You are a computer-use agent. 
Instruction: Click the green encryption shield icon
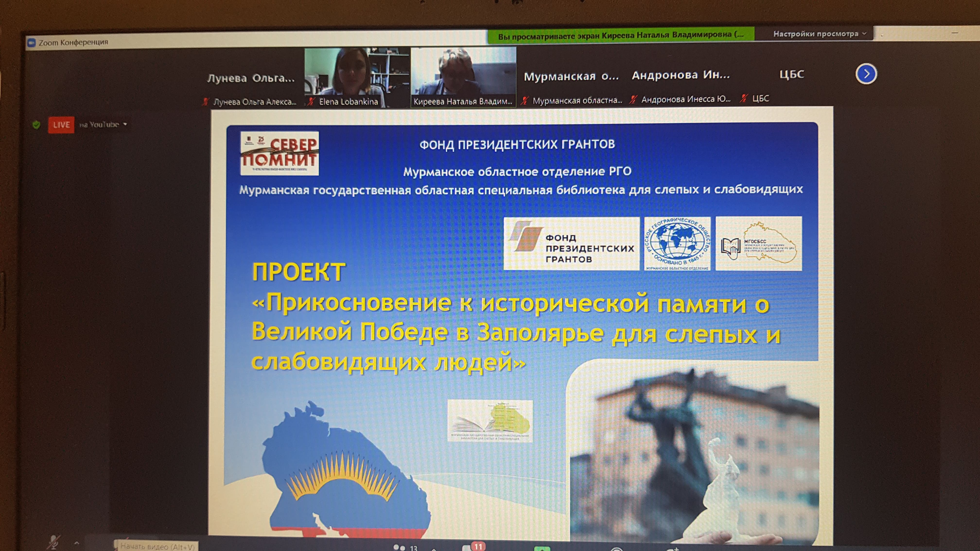point(36,125)
